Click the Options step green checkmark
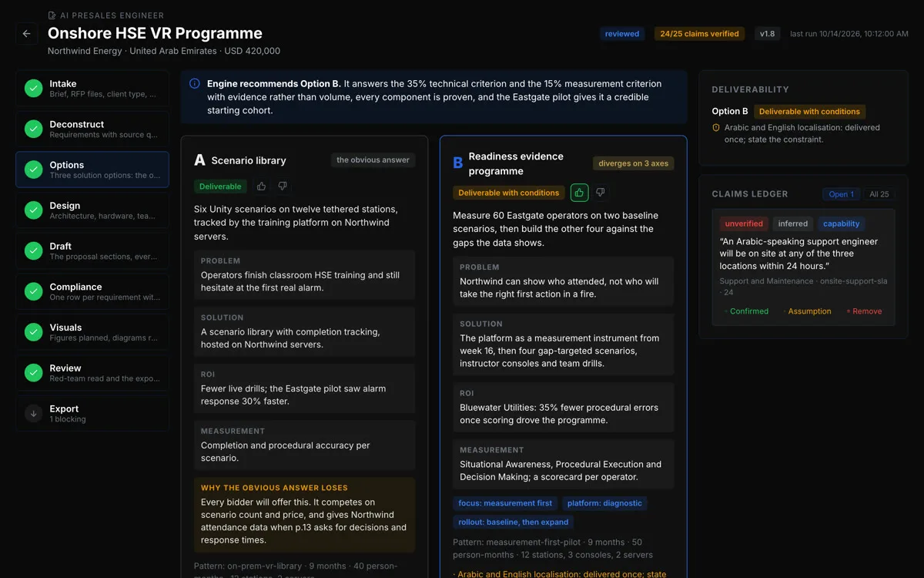924x578 pixels. tap(33, 170)
